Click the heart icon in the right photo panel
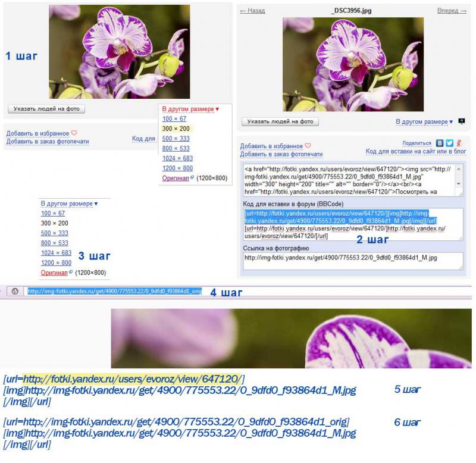Screen dimensions: 476x463 (x=308, y=146)
